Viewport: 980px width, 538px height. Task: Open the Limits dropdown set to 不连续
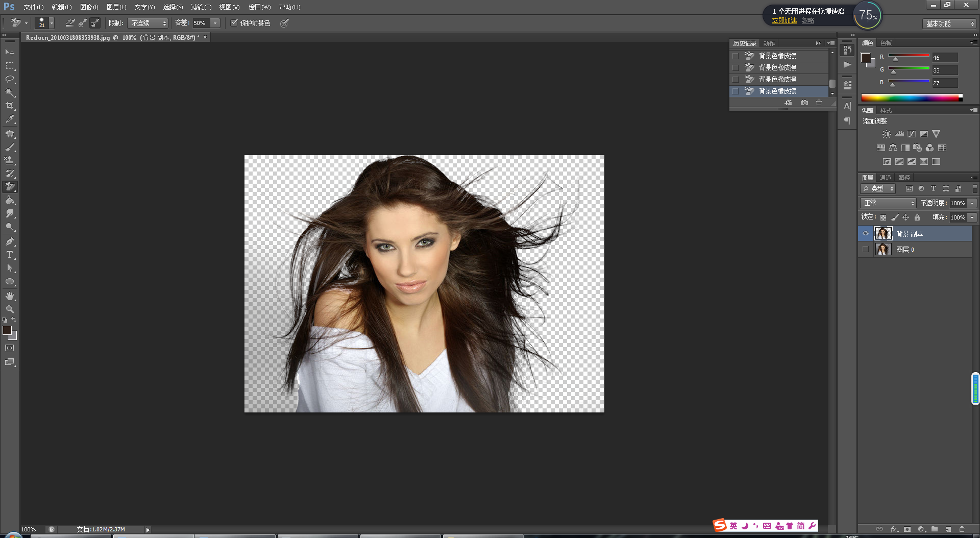[x=148, y=23]
